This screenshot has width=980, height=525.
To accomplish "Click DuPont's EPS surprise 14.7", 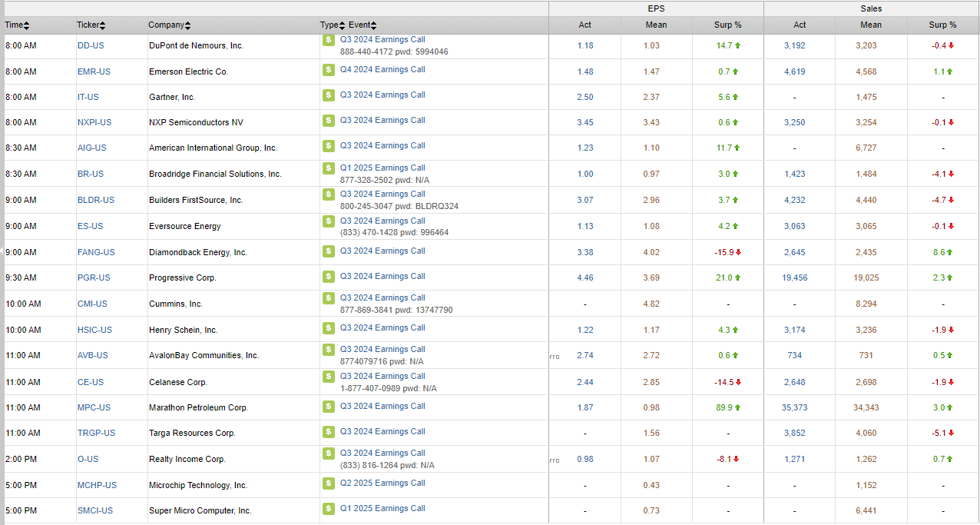I will [x=724, y=45].
